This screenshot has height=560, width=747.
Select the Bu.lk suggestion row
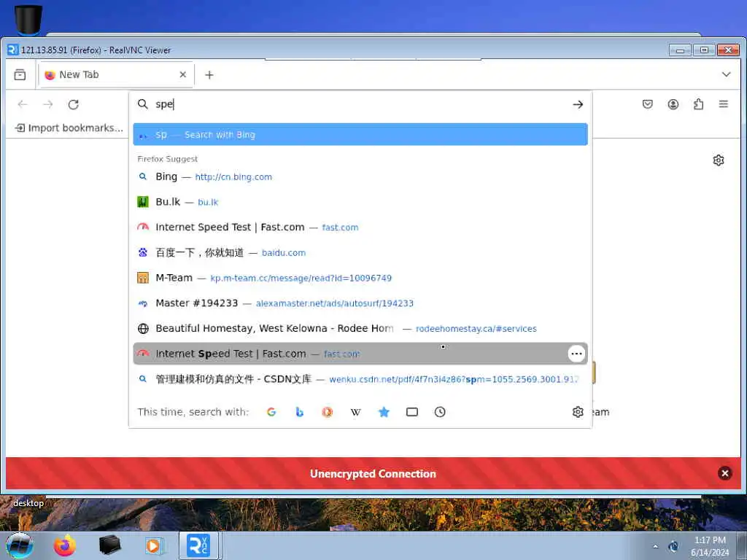pyautogui.click(x=360, y=202)
